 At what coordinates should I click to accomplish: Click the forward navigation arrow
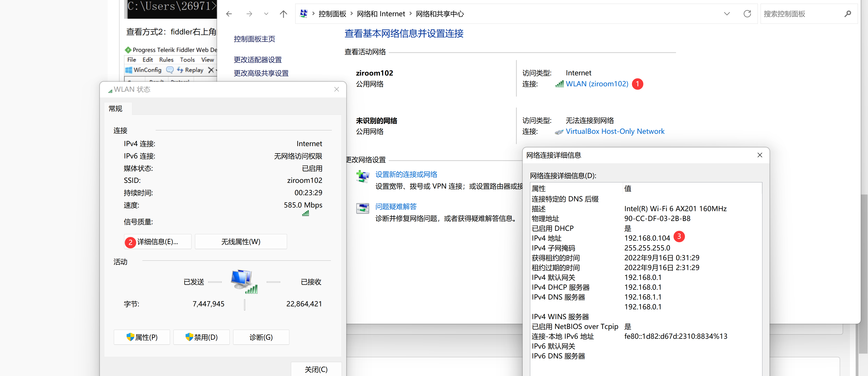point(249,14)
